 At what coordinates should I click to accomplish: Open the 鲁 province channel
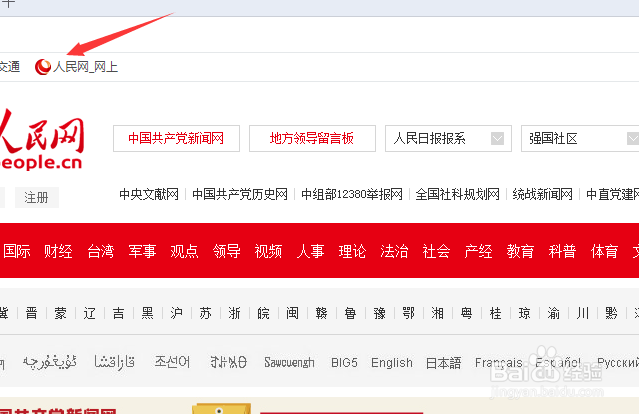tap(350, 313)
